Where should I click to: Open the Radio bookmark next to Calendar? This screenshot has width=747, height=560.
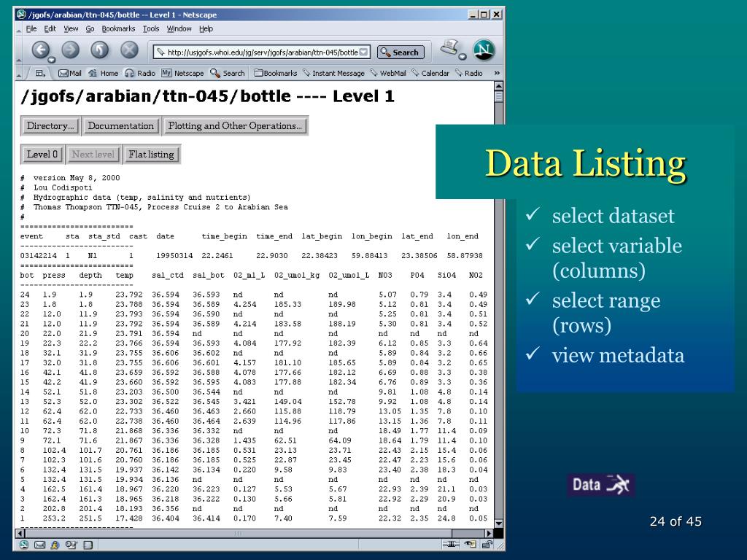pos(469,73)
